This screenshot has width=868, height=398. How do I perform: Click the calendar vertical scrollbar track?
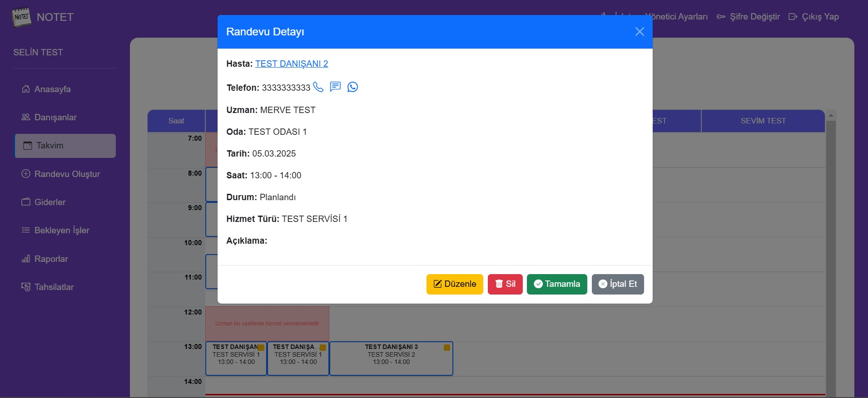(x=831, y=259)
